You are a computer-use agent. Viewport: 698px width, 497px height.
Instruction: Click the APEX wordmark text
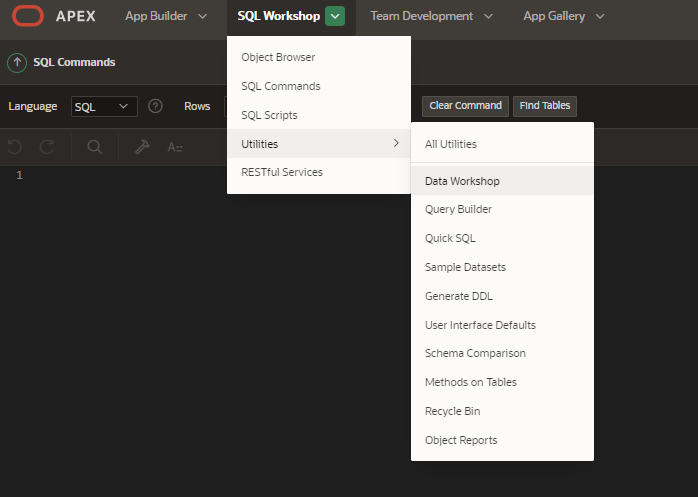[x=76, y=16]
